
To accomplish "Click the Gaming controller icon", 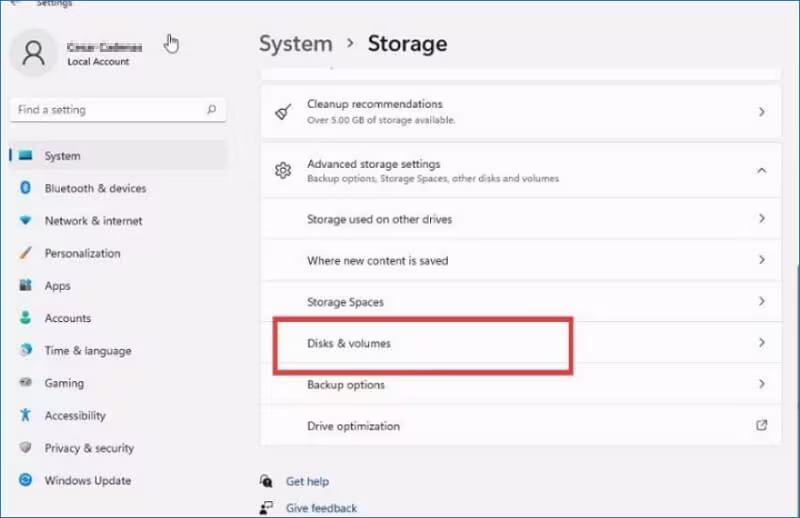I will 25,383.
